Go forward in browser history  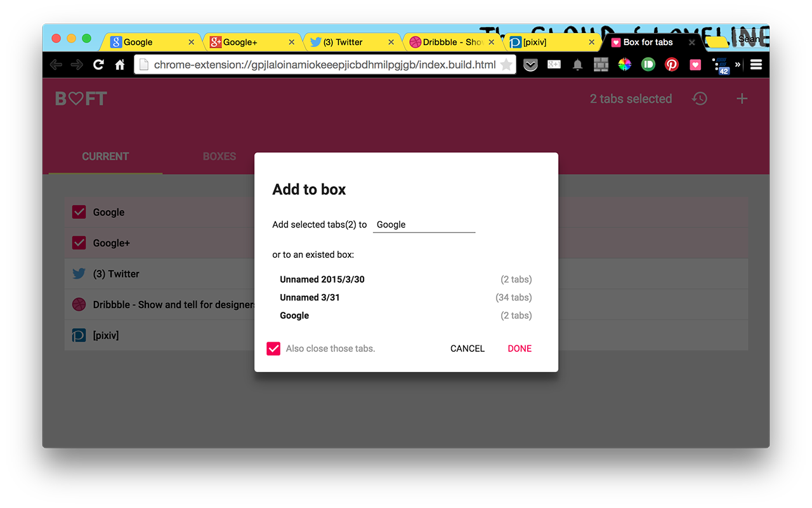77,65
